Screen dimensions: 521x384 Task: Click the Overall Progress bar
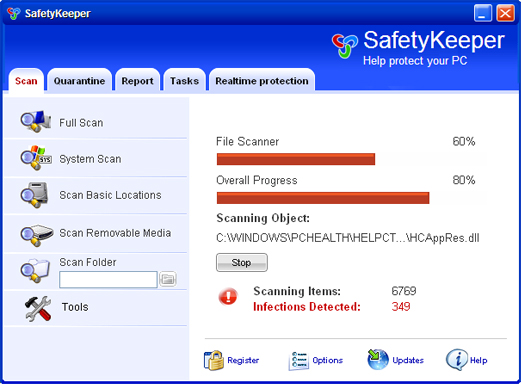(351, 198)
